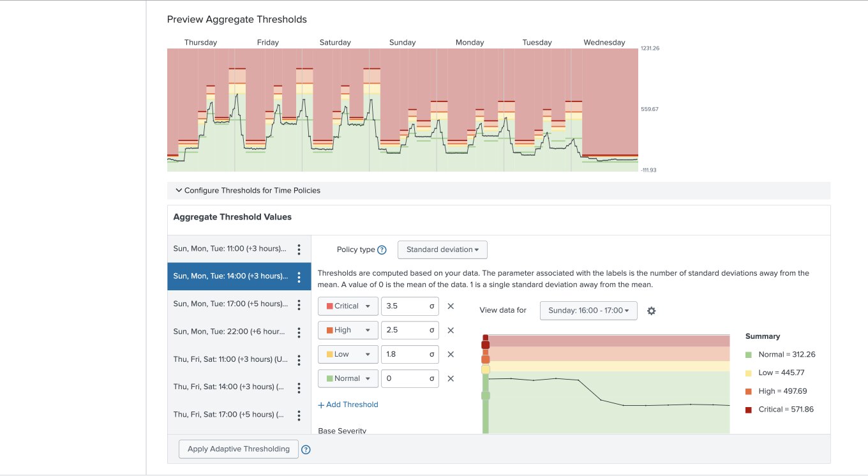868x476 pixels.
Task: Click the Normal color swatch in Summary
Action: coord(749,354)
